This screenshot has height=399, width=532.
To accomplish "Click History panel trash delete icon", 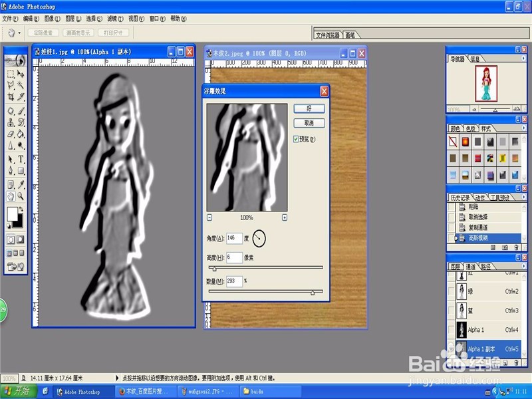I will (x=516, y=247).
